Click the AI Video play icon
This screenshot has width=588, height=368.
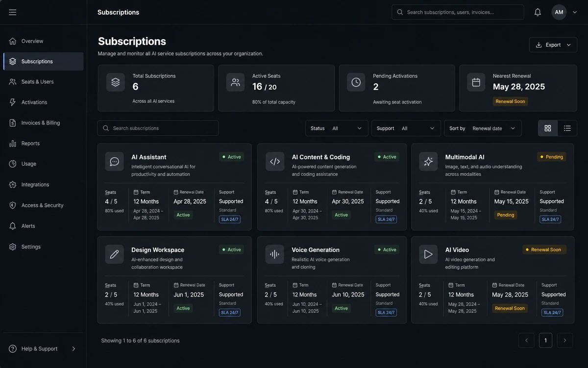click(428, 254)
